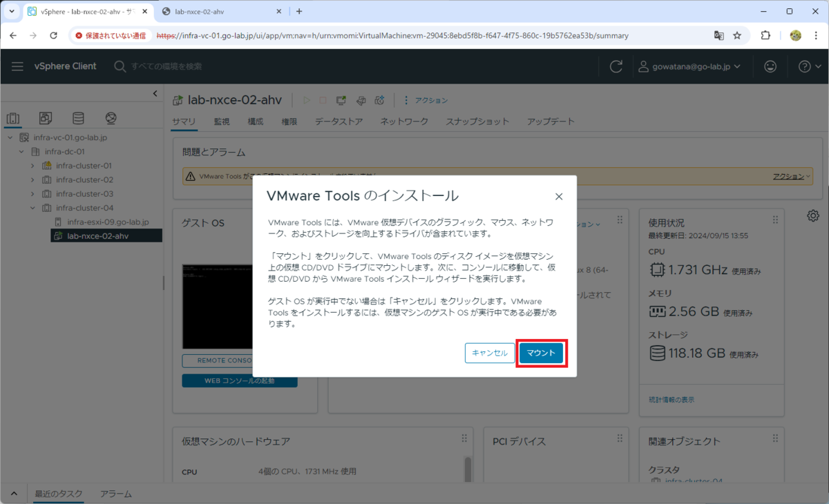
Task: Open the アラーム bottom tab
Action: tap(116, 494)
